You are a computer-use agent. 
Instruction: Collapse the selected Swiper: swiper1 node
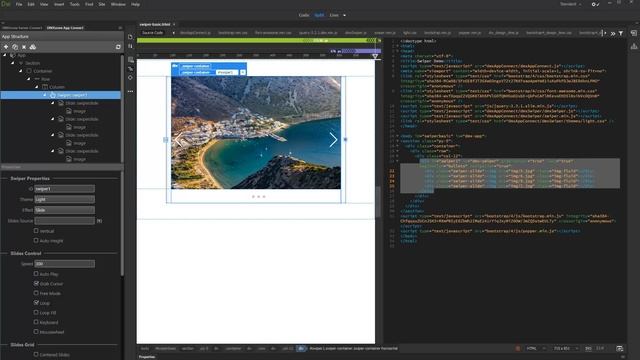coord(44,95)
